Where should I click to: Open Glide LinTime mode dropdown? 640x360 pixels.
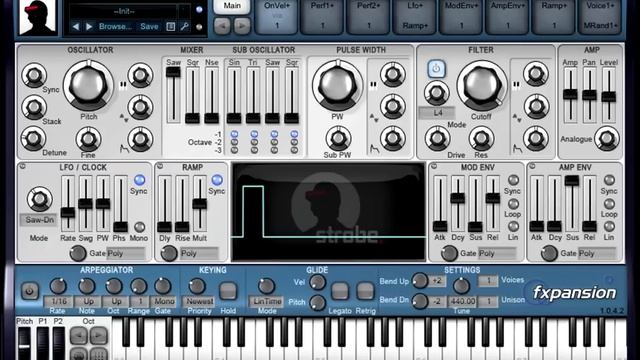pyautogui.click(x=267, y=301)
